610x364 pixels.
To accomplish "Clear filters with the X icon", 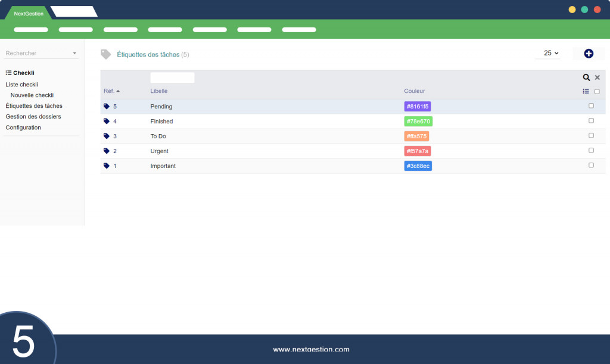I will point(597,77).
